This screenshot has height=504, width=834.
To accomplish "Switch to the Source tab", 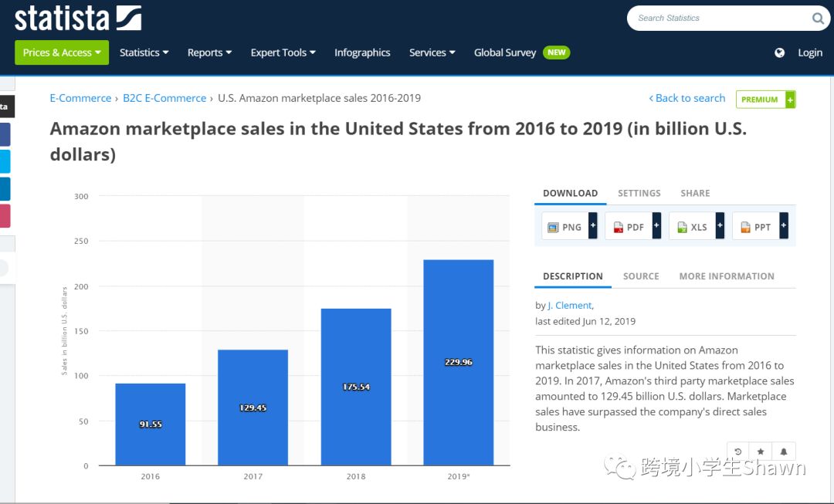I will (x=641, y=276).
